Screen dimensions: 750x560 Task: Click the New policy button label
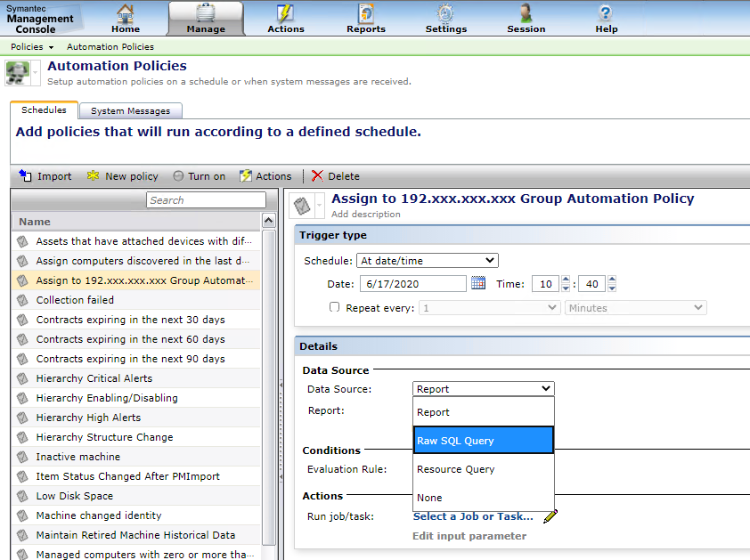coord(132,176)
